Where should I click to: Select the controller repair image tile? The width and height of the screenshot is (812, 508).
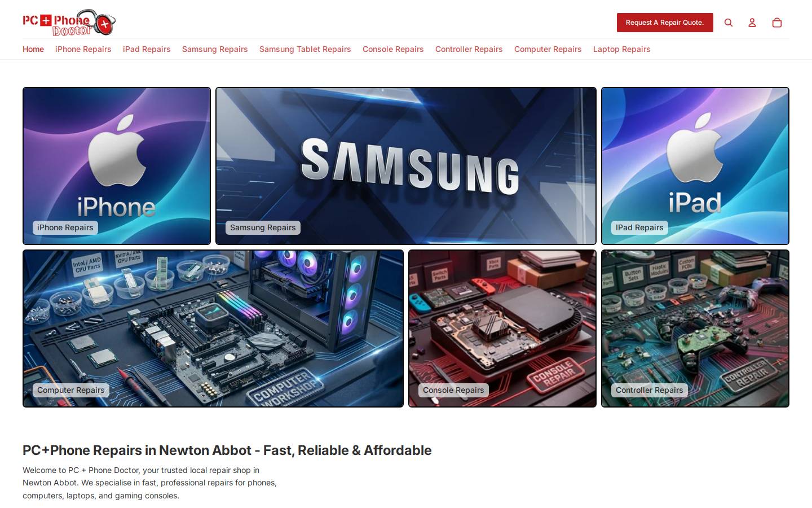[x=695, y=329]
